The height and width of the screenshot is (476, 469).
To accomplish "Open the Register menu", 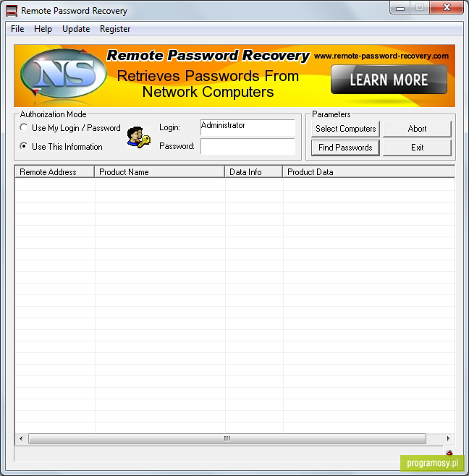I will point(115,29).
